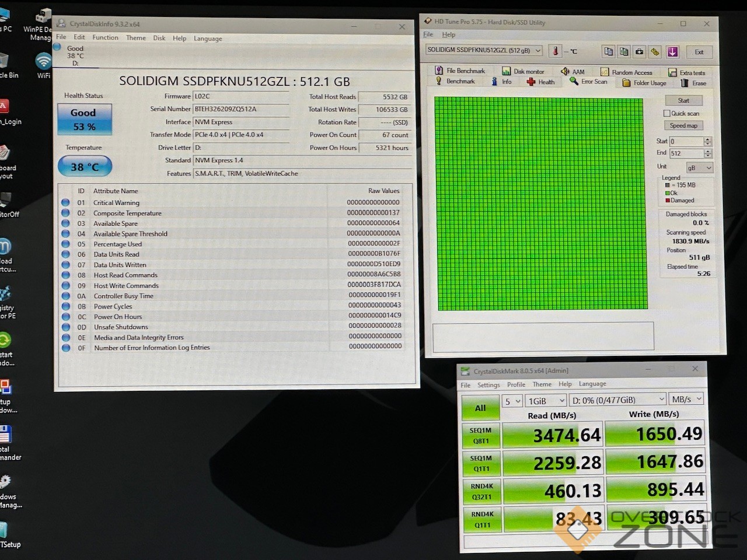The width and height of the screenshot is (747, 560).
Task: Open the drive selection dropdown in HD Tune
Action: pyautogui.click(x=484, y=50)
